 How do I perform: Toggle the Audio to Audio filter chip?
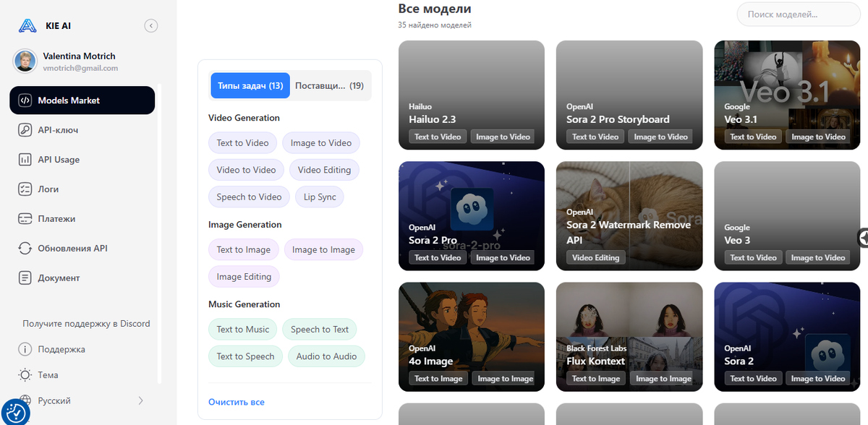(x=327, y=356)
